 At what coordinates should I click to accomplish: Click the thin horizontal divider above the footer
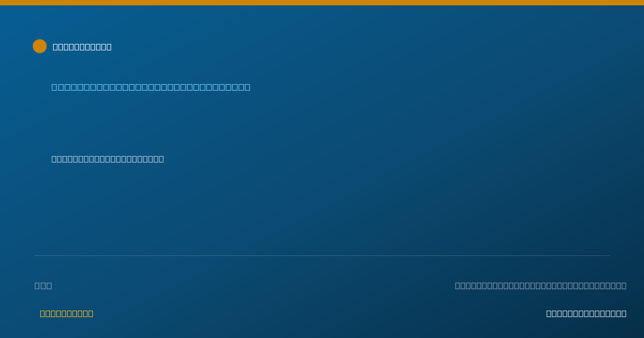(x=322, y=255)
